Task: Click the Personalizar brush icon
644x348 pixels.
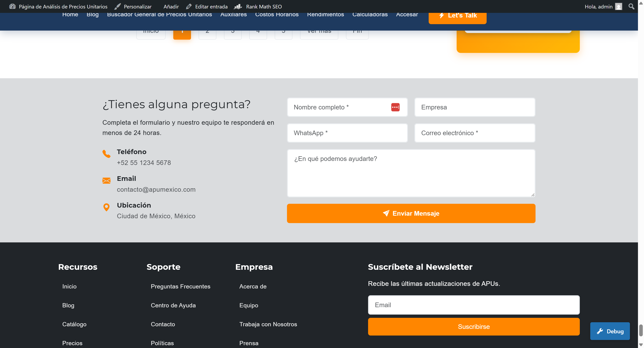Action: pyautogui.click(x=118, y=6)
